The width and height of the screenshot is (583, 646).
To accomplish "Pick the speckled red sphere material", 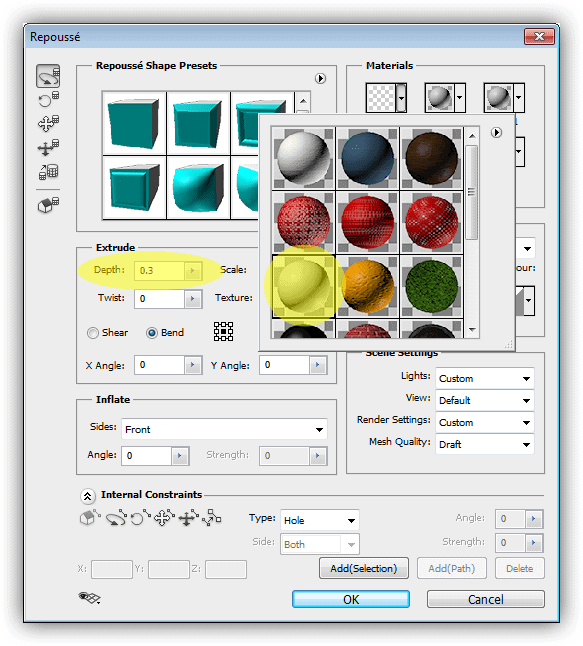I will point(304,222).
